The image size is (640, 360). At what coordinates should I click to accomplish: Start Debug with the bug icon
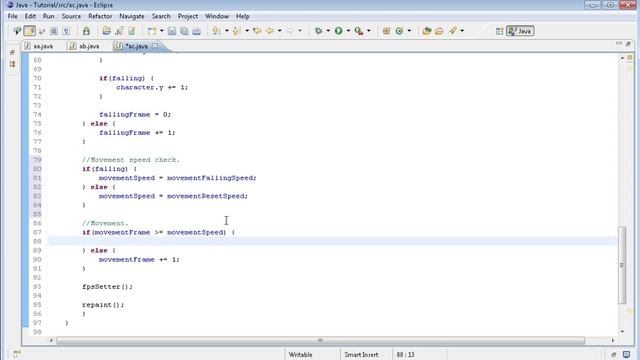pyautogui.click(x=318, y=31)
